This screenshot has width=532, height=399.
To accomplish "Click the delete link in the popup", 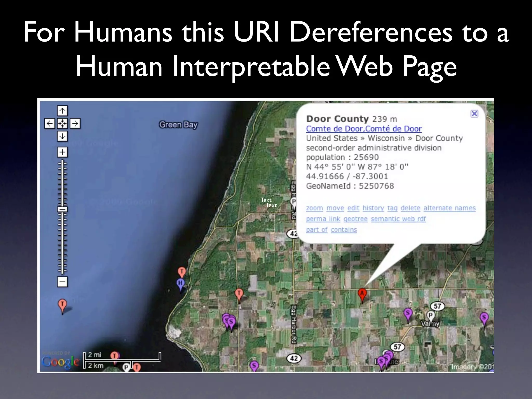I will 410,208.
